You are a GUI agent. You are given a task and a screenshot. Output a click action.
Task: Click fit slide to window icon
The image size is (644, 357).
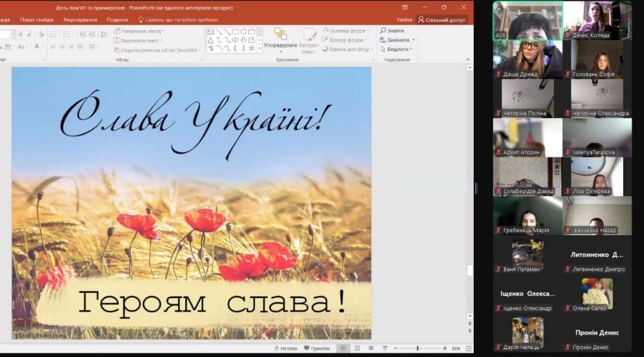[467, 349]
